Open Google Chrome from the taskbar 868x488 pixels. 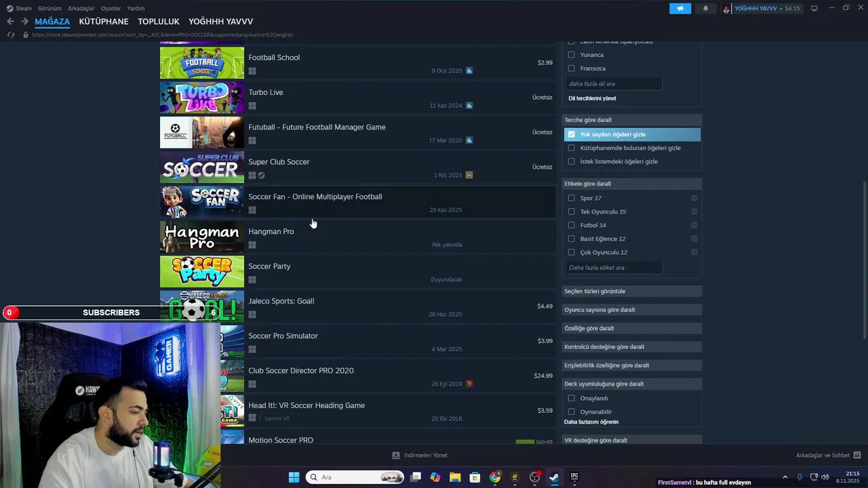point(495,477)
